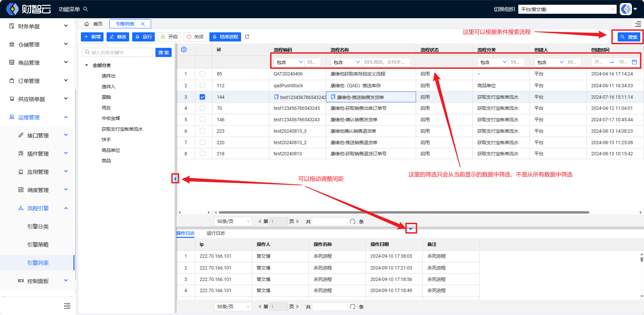
Task: Collapse the 全部分类 tree node
Action: [x=87, y=65]
